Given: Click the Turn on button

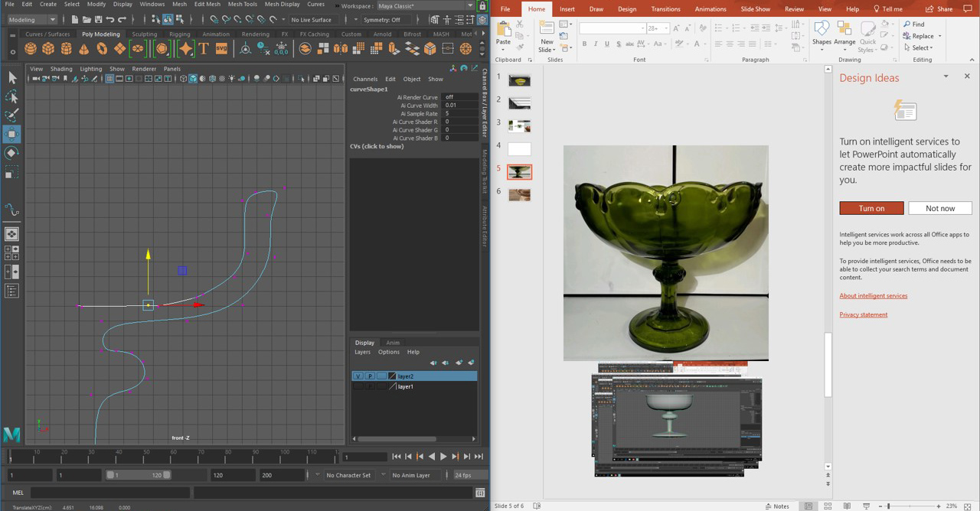Looking at the screenshot, I should pos(871,208).
